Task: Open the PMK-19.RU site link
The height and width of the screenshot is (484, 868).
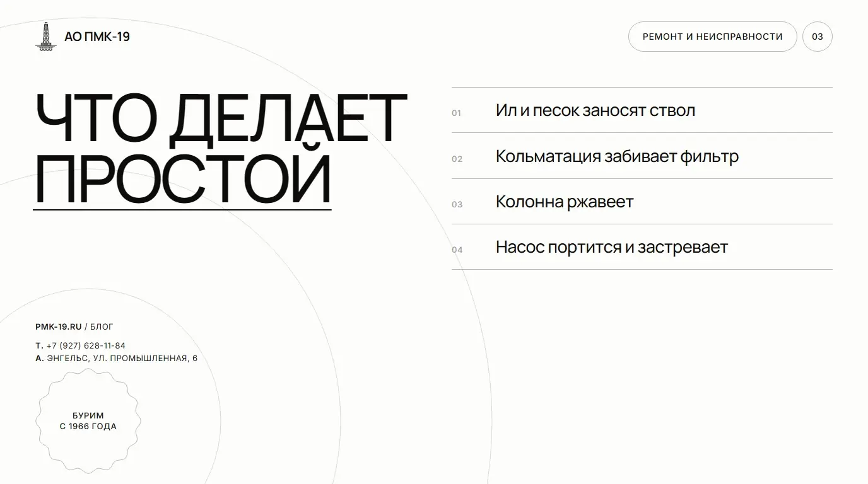Action: pyautogui.click(x=59, y=326)
